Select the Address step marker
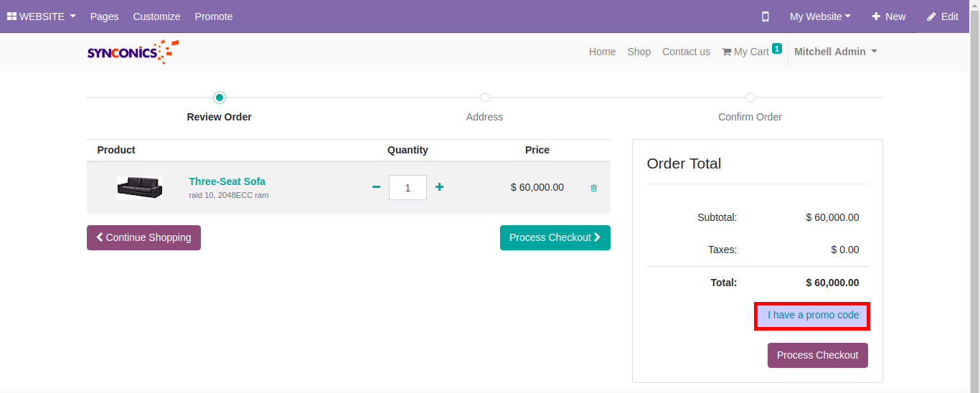Image resolution: width=980 pixels, height=393 pixels. pyautogui.click(x=485, y=98)
